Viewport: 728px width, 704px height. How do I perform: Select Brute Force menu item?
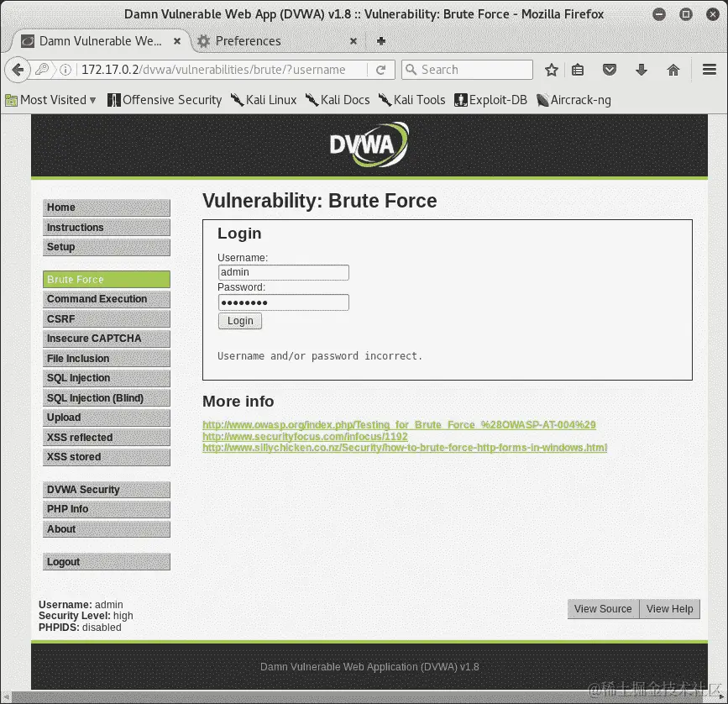point(107,280)
